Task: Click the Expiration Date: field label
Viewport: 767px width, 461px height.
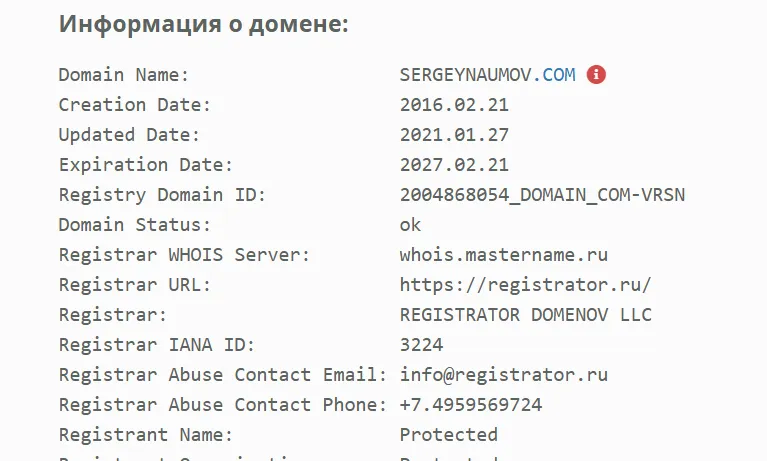Action: coord(146,165)
